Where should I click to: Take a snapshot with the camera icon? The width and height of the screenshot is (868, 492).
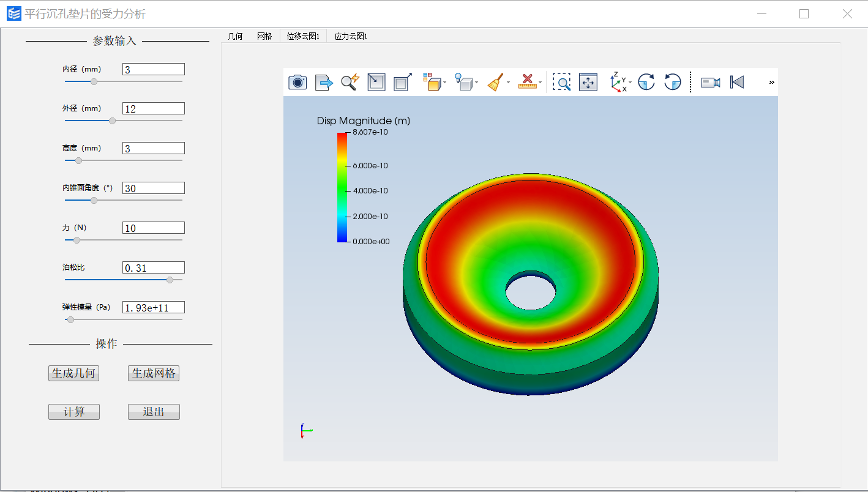point(297,82)
